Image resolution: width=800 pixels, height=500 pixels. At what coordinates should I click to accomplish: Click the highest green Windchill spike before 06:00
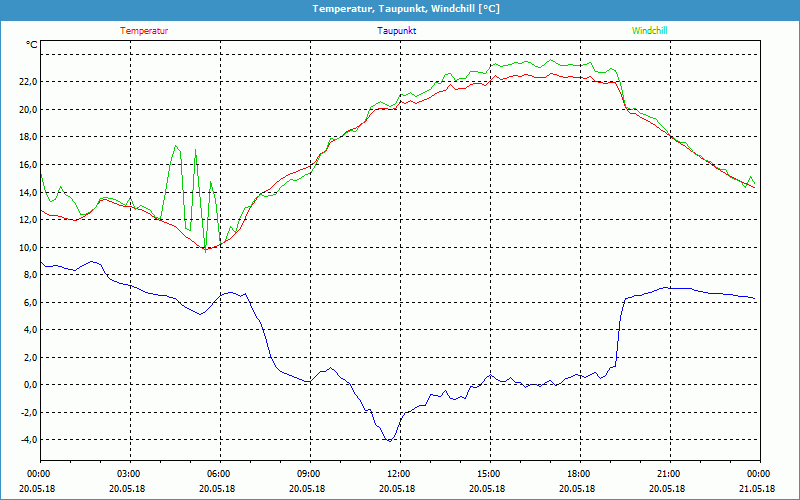(x=176, y=146)
